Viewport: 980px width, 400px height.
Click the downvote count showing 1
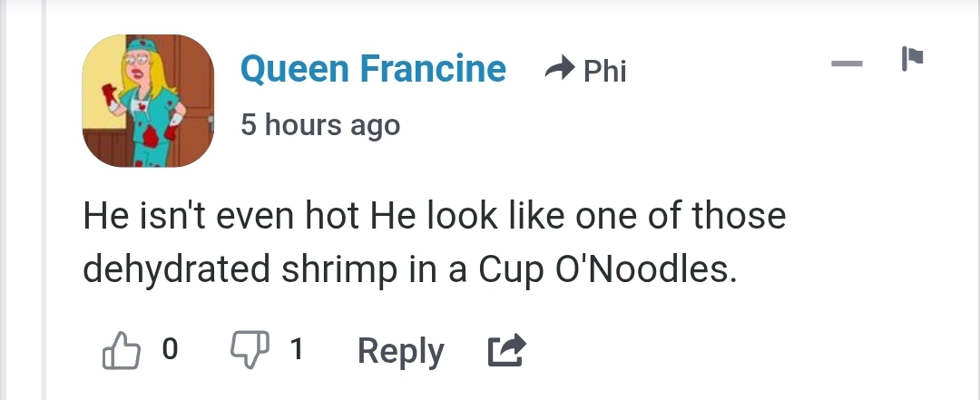(297, 348)
